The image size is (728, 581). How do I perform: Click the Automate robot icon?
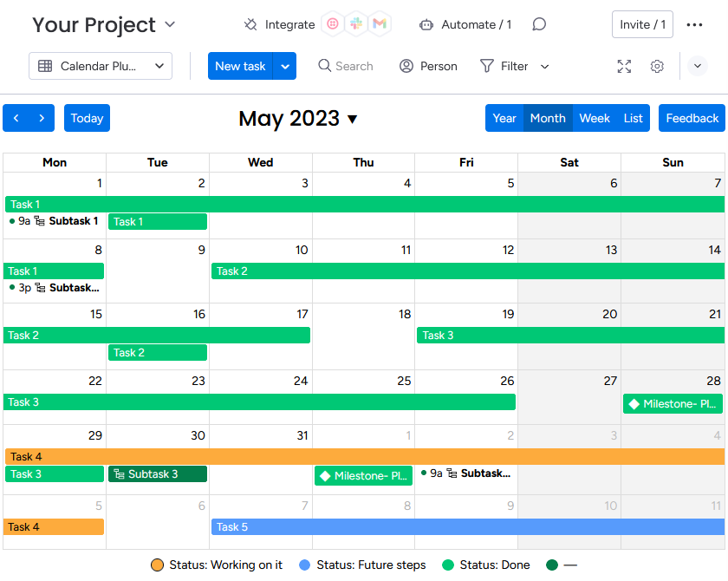pos(426,24)
